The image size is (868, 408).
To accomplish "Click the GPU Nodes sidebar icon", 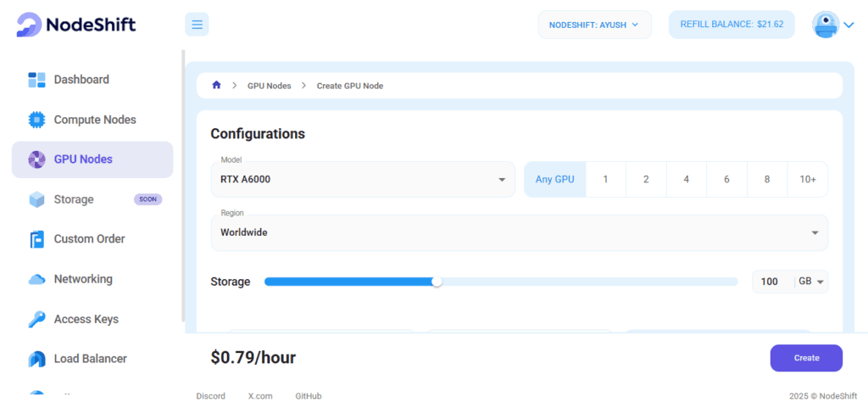I will 36,159.
